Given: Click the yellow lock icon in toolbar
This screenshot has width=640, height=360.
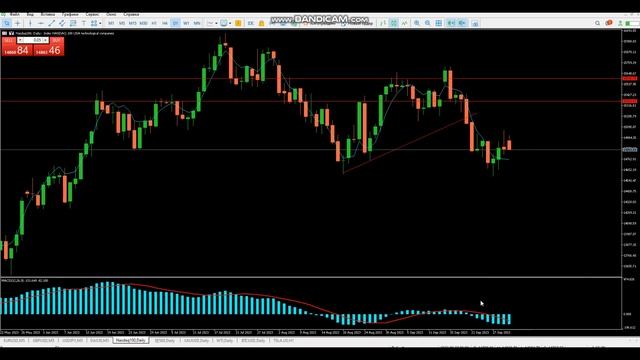Looking at the screenshot, I should (261, 23).
